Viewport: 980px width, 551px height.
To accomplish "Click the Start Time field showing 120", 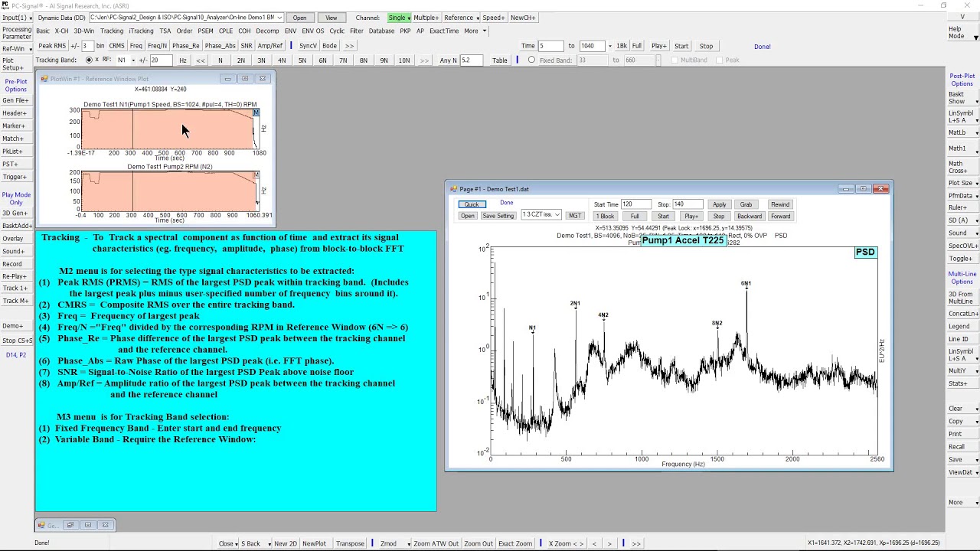I will point(635,204).
